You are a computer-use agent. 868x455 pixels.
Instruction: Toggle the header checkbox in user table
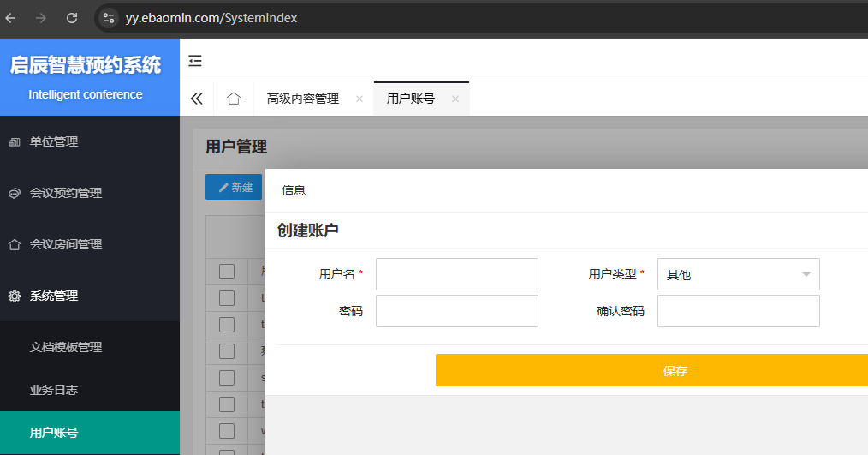[x=227, y=272]
